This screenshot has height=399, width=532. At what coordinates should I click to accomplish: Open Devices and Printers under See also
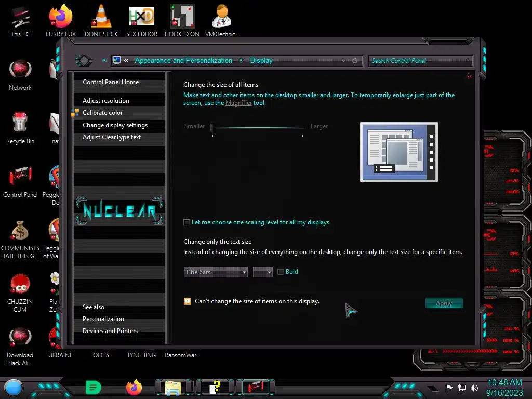coord(110,330)
